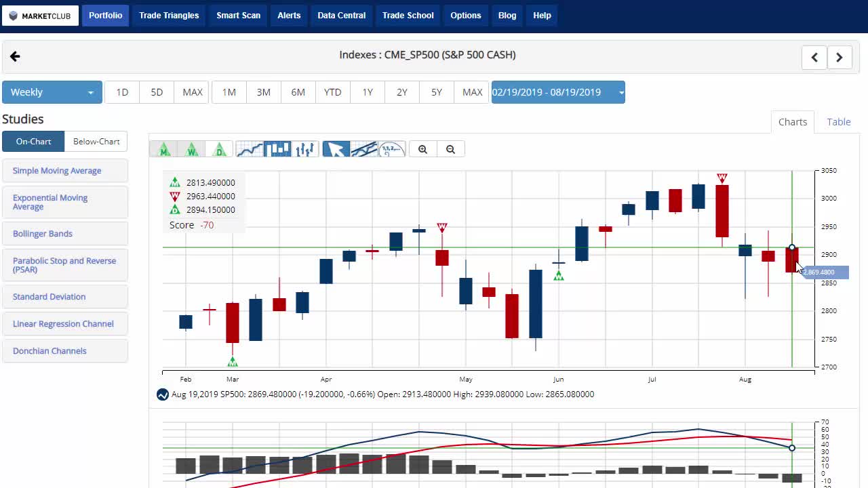Switch to Table tab
Screen dimensions: 868x488
pyautogui.click(x=839, y=122)
